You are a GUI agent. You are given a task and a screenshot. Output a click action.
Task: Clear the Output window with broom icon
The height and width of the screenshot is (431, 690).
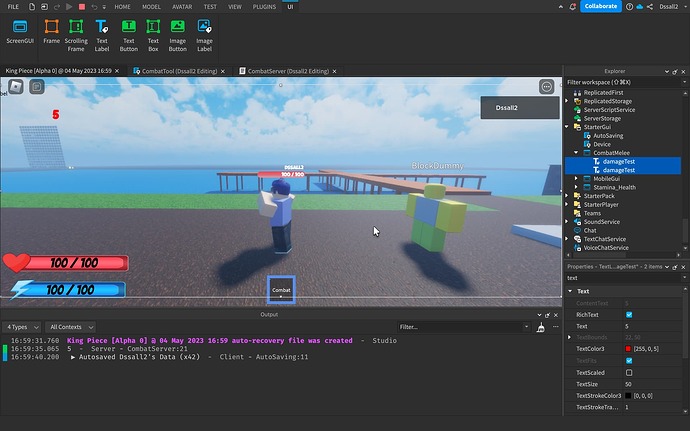point(541,327)
